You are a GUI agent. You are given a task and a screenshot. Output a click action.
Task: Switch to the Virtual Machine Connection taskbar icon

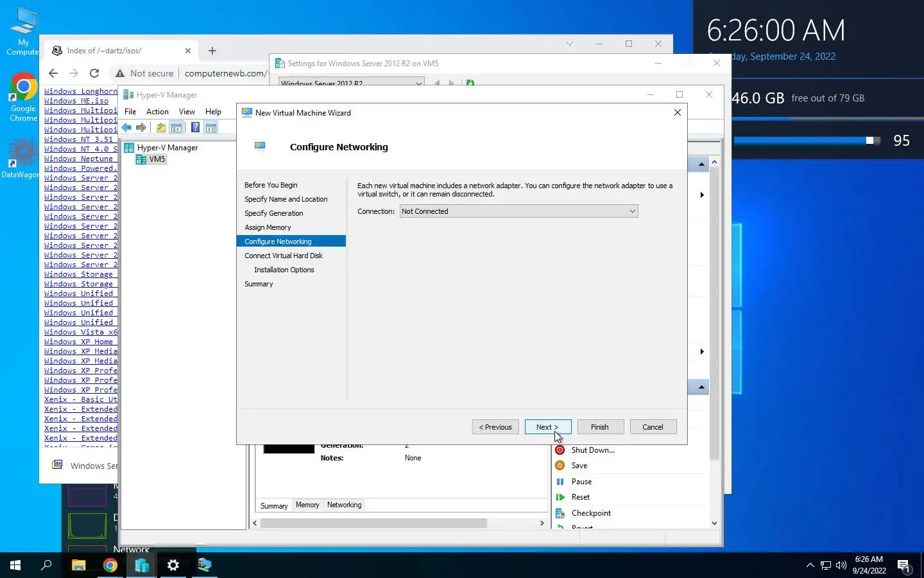pos(205,565)
